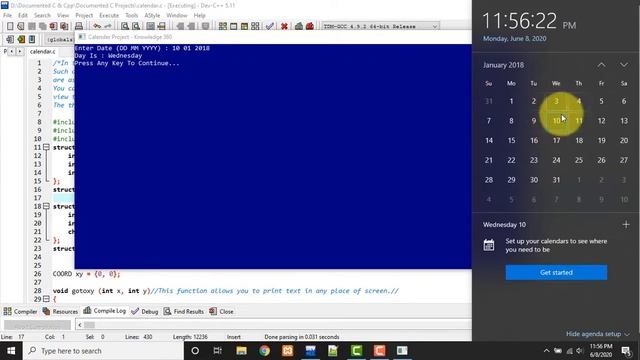Click the Cortana circle icon in taskbar
640x360 pixels.
[195, 351]
